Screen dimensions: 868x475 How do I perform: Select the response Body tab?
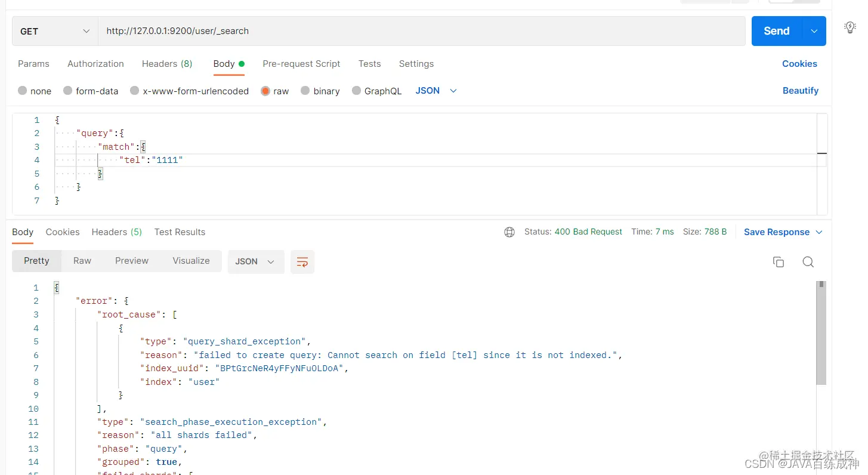(23, 232)
